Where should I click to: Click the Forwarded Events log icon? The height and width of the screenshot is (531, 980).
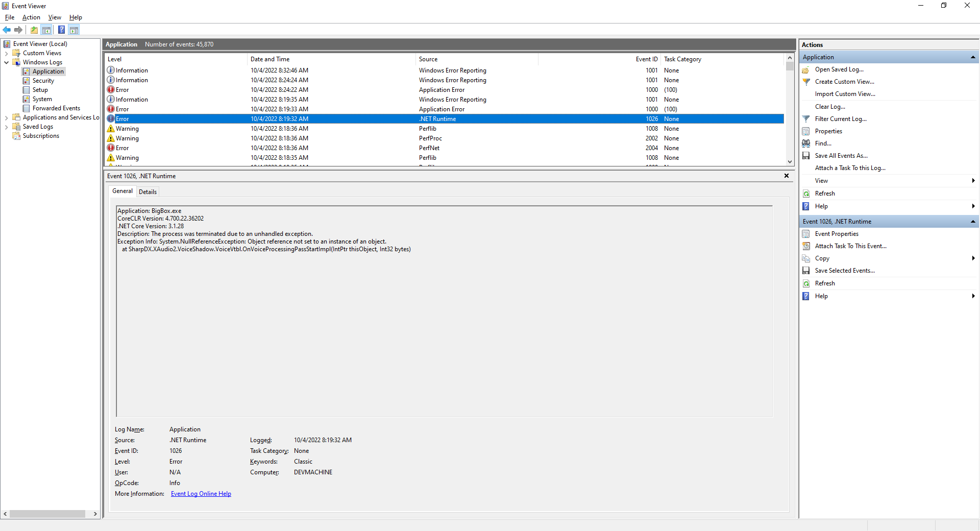pos(26,108)
